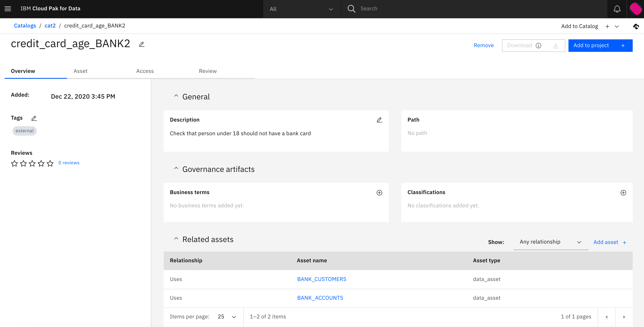Rate the asset one star
The width and height of the screenshot is (644, 327).
pos(14,163)
